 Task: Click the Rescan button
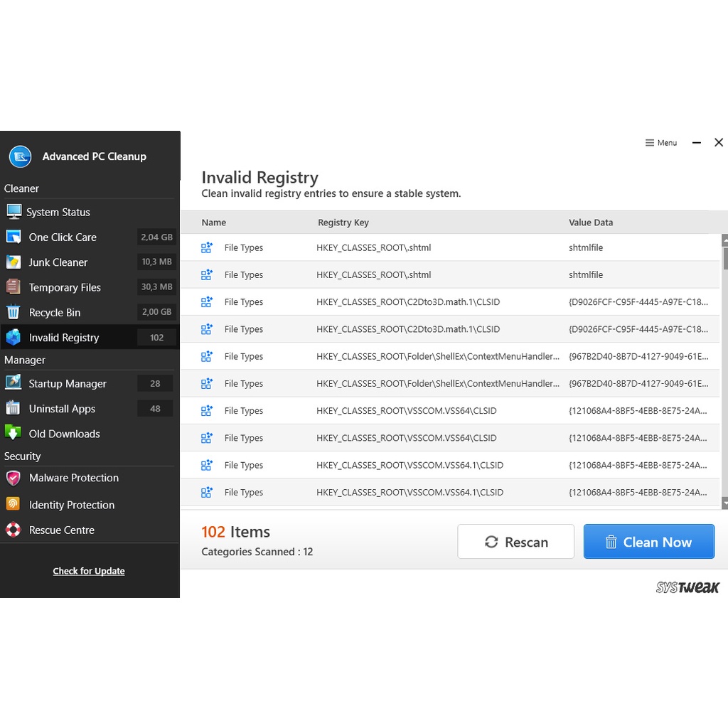(x=515, y=542)
